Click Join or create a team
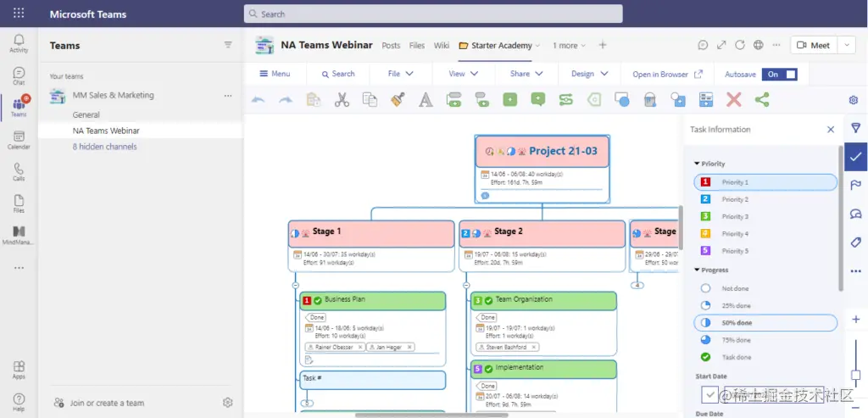This screenshot has height=418, width=868. 99,403
